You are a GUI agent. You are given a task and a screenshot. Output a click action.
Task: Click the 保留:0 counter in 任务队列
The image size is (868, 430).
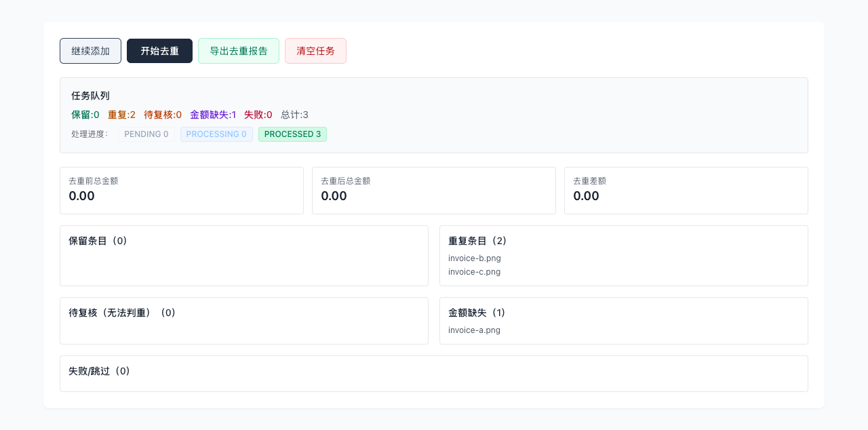pos(84,115)
